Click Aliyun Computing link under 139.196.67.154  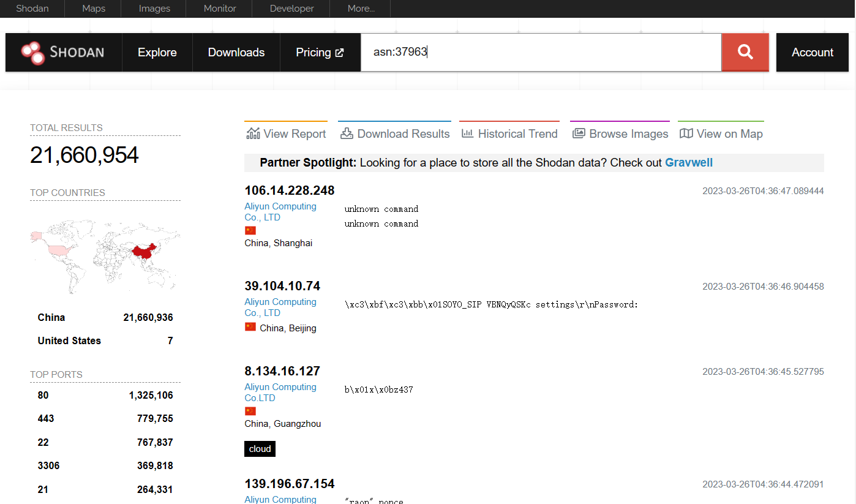pyautogui.click(x=280, y=499)
